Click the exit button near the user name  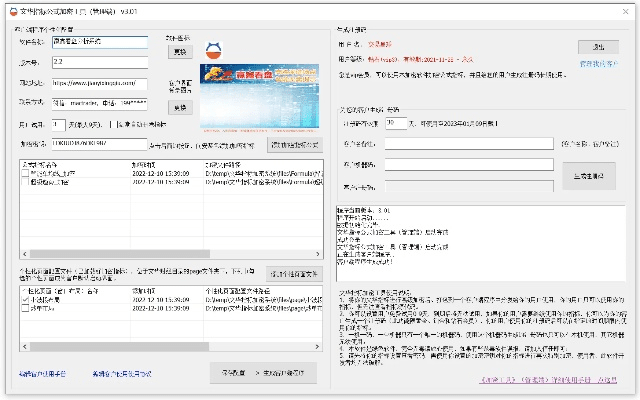click(598, 47)
